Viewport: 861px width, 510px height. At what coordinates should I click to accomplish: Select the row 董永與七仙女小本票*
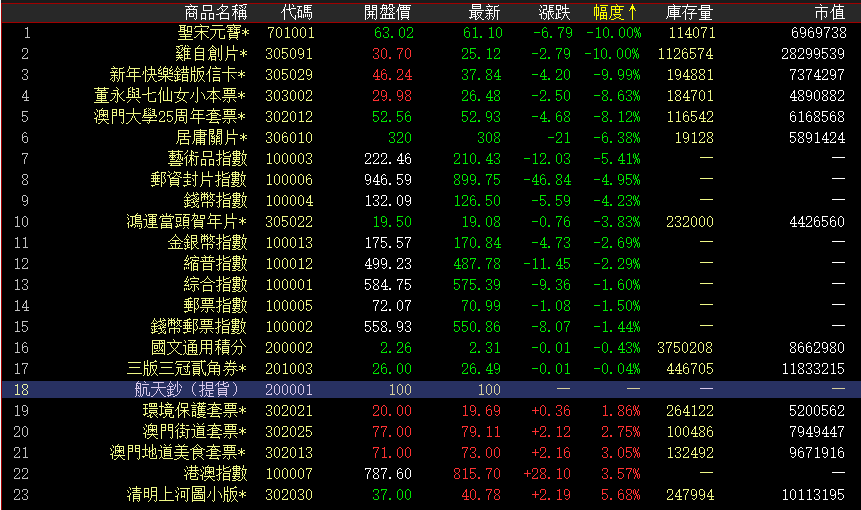(x=430, y=96)
